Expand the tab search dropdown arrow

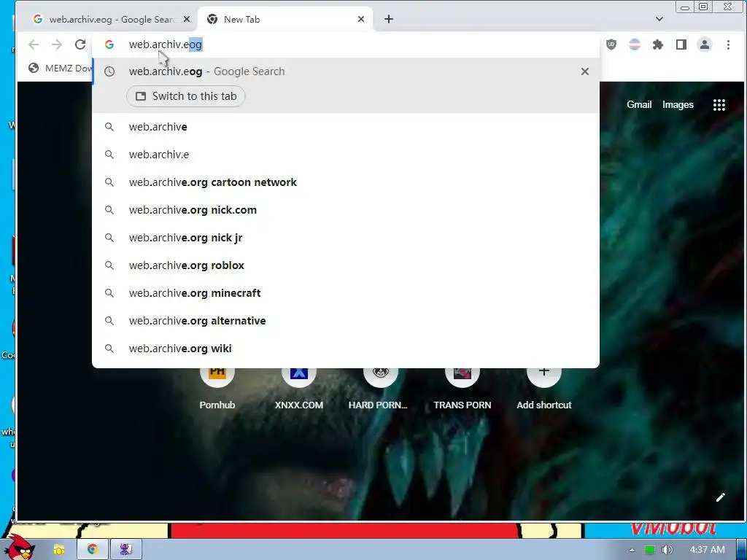click(x=659, y=19)
